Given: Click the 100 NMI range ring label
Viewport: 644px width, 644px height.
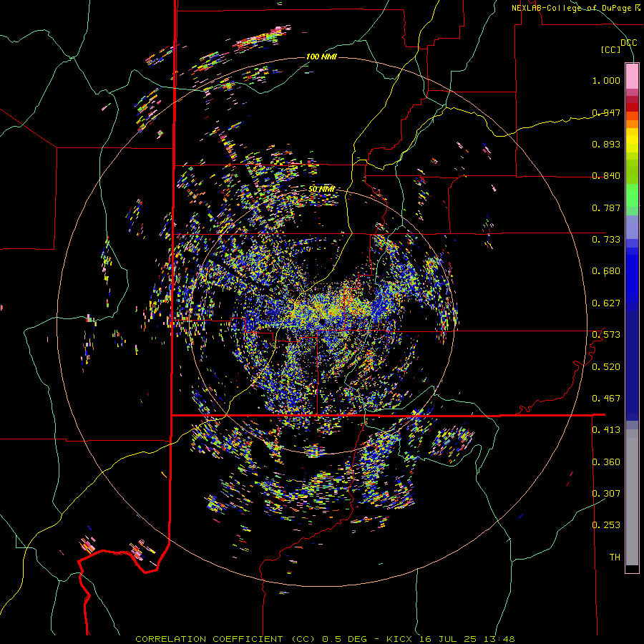Looking at the screenshot, I should (321, 57).
